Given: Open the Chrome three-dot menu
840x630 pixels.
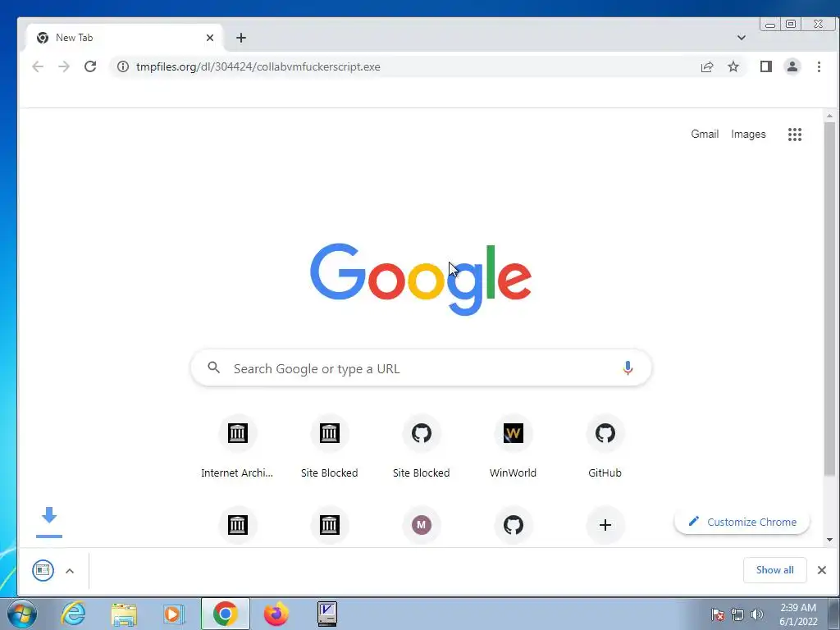Looking at the screenshot, I should click(x=819, y=67).
